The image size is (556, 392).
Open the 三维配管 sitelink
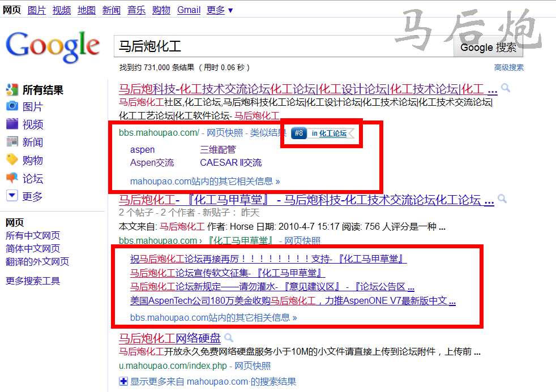[x=218, y=149]
